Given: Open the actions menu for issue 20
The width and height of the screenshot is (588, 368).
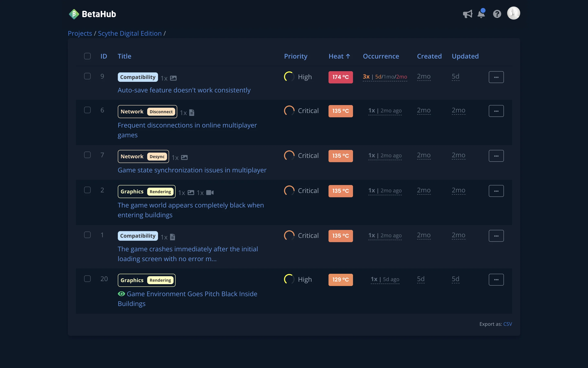Looking at the screenshot, I should [x=496, y=279].
